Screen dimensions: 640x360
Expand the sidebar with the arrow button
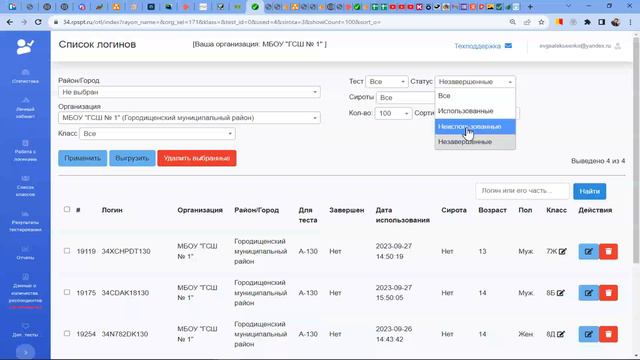coord(25,352)
